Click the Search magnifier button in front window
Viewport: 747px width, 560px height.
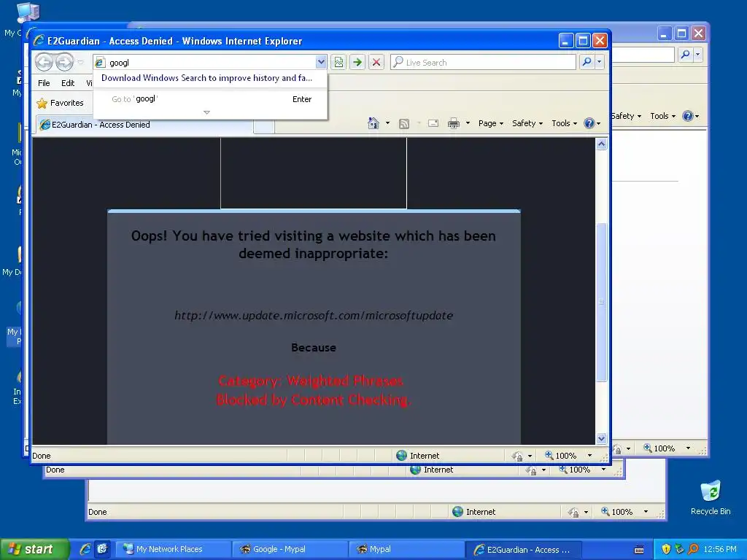(587, 62)
